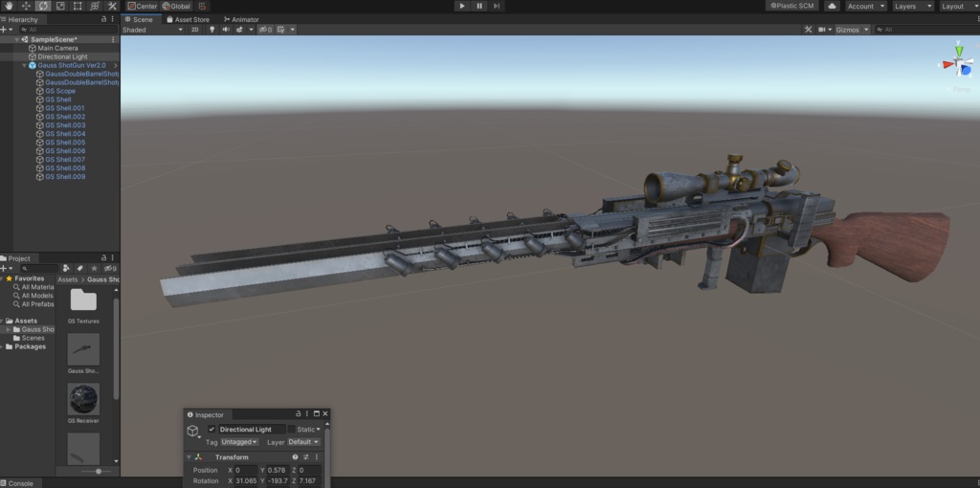Select GS Scope in Hierarchy
The height and width of the screenshot is (488, 980).
(60, 91)
